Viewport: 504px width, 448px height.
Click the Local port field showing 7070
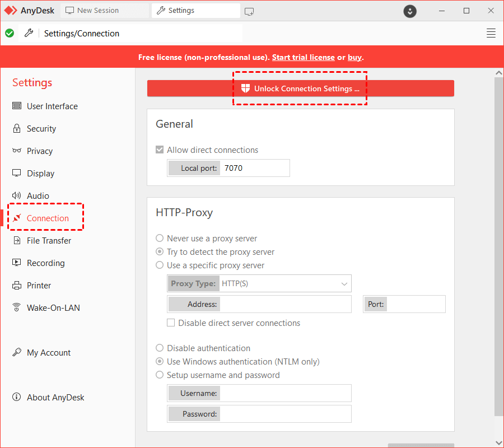pyautogui.click(x=228, y=168)
